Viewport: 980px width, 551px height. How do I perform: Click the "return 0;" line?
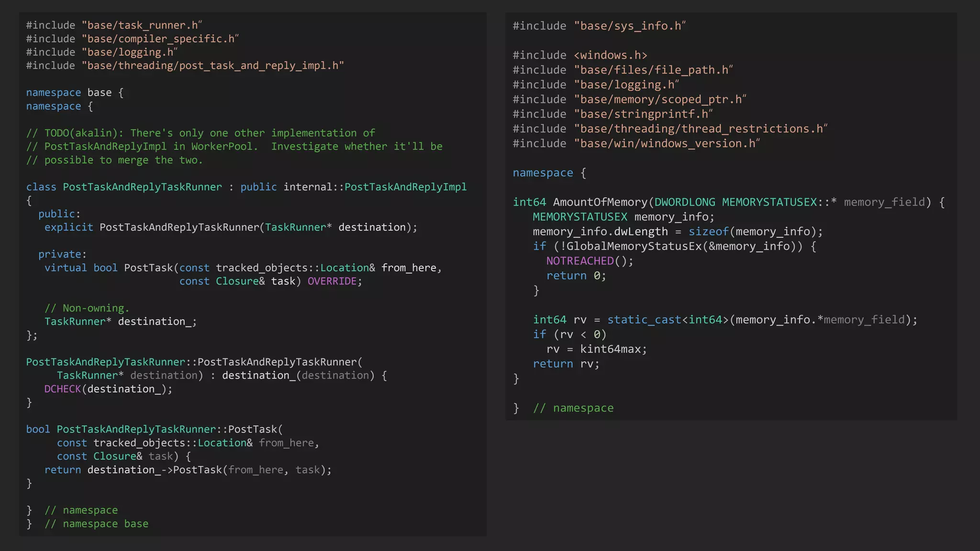[x=576, y=276]
